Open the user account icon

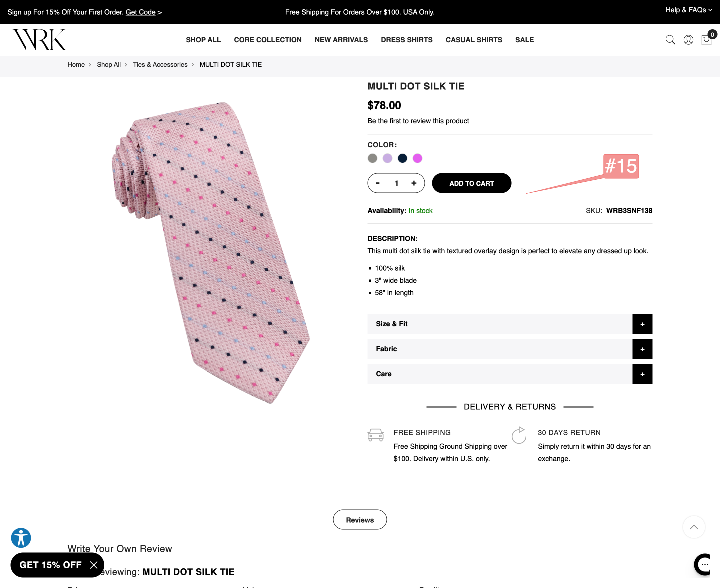pyautogui.click(x=688, y=40)
